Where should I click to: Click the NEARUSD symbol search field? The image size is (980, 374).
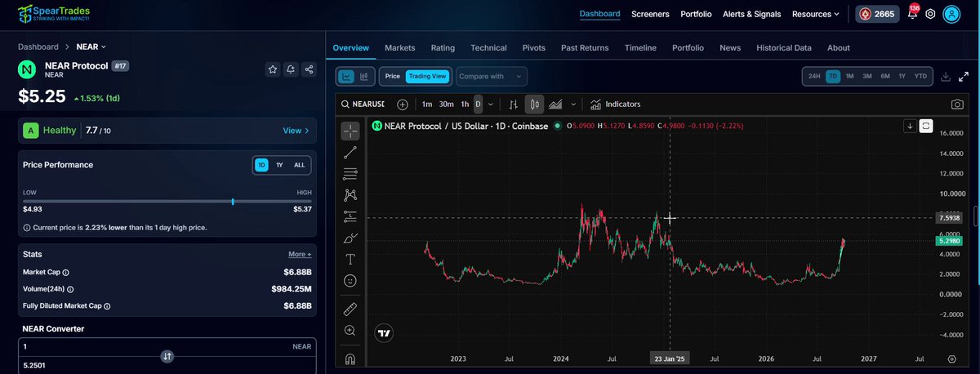[x=363, y=105]
